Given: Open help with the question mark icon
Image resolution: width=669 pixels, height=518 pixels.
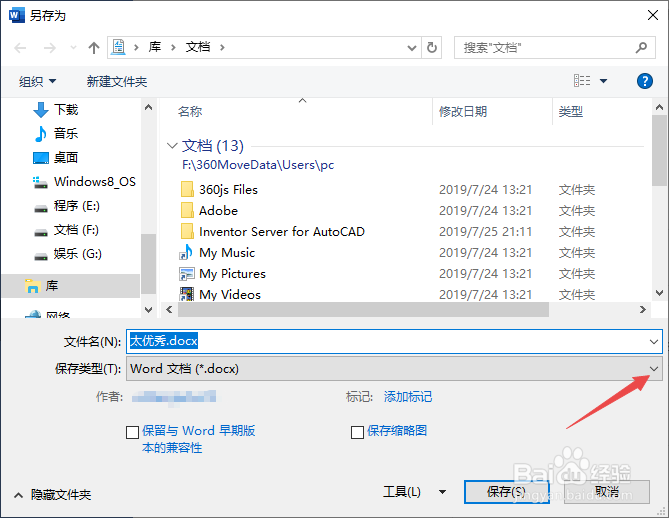Looking at the screenshot, I should coord(645,81).
